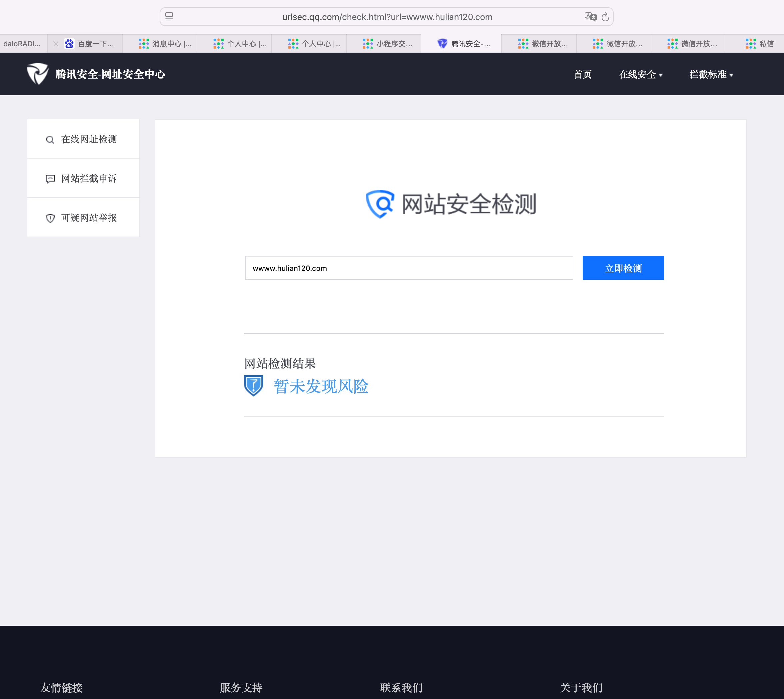Click the URL input field with hulian120.com

409,268
